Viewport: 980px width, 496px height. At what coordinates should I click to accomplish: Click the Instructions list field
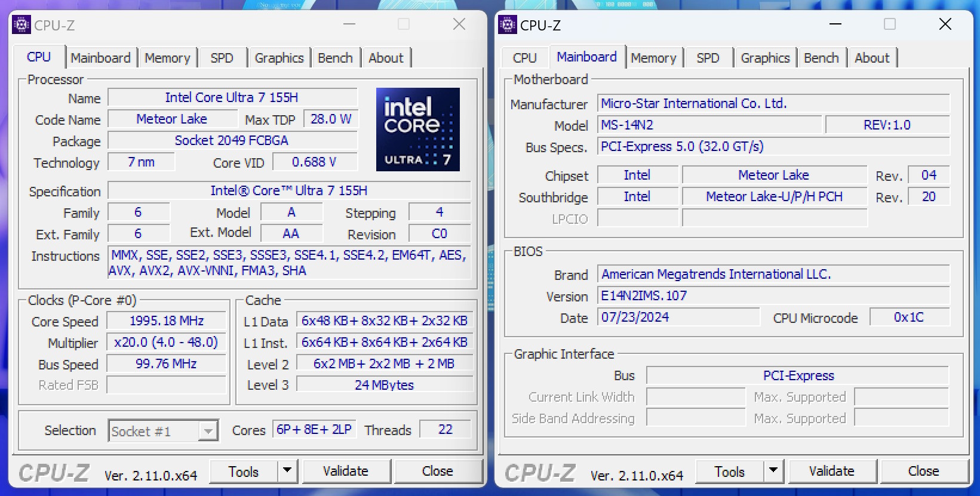coord(289,263)
